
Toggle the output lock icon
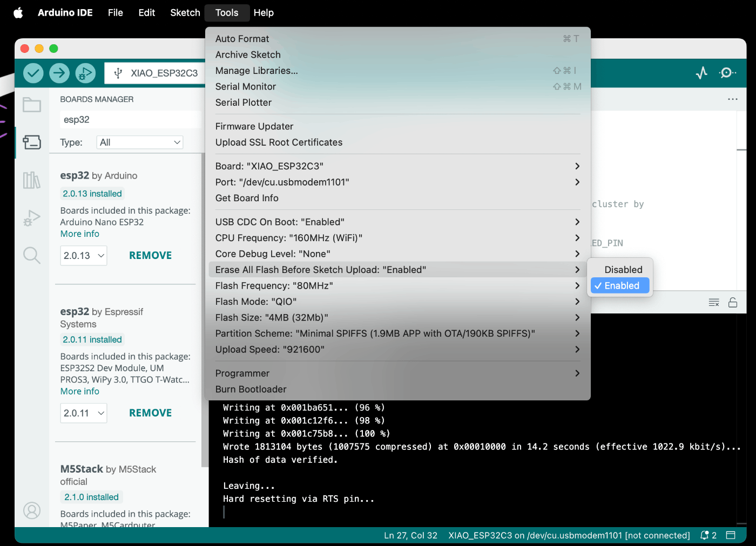pyautogui.click(x=733, y=303)
